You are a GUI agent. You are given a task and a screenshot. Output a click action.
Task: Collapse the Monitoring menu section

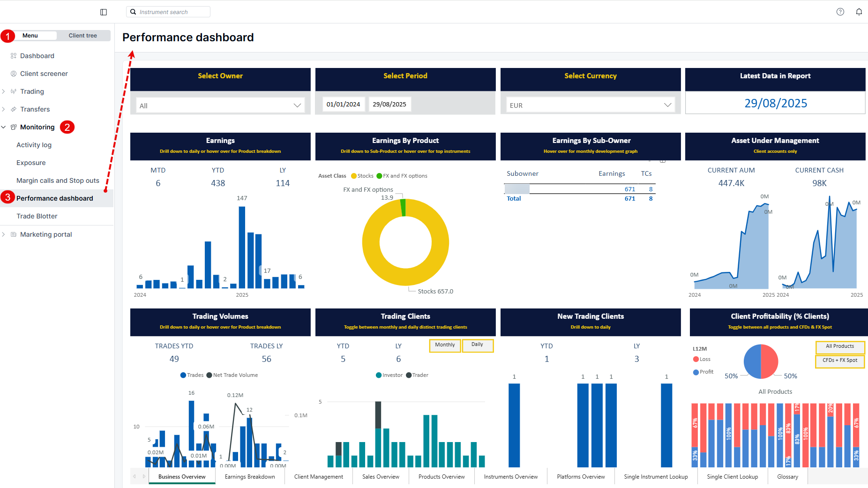tap(4, 127)
